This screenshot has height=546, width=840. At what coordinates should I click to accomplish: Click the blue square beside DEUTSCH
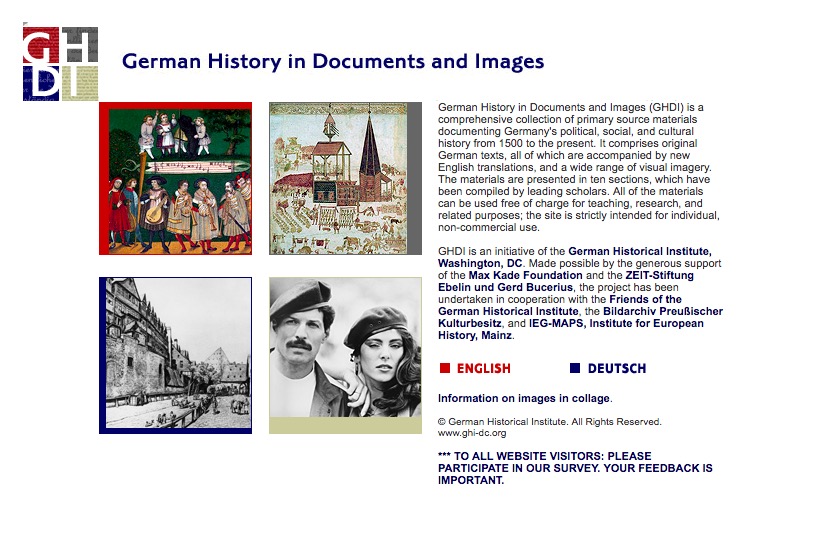pyautogui.click(x=575, y=368)
